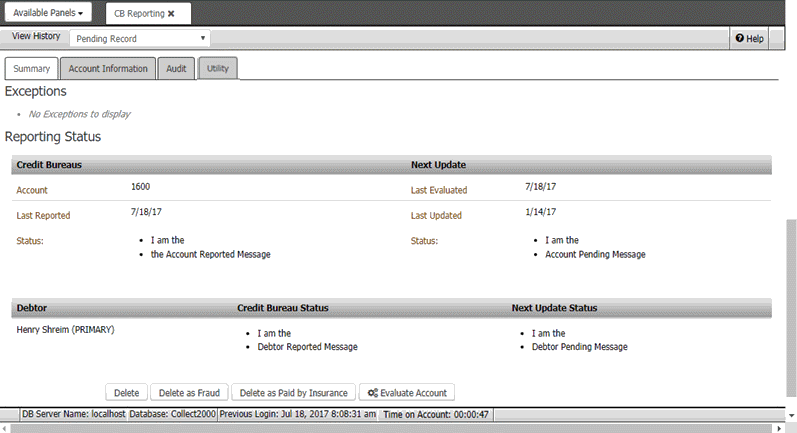Open the Account Information tab
797x433 pixels.
(x=108, y=69)
